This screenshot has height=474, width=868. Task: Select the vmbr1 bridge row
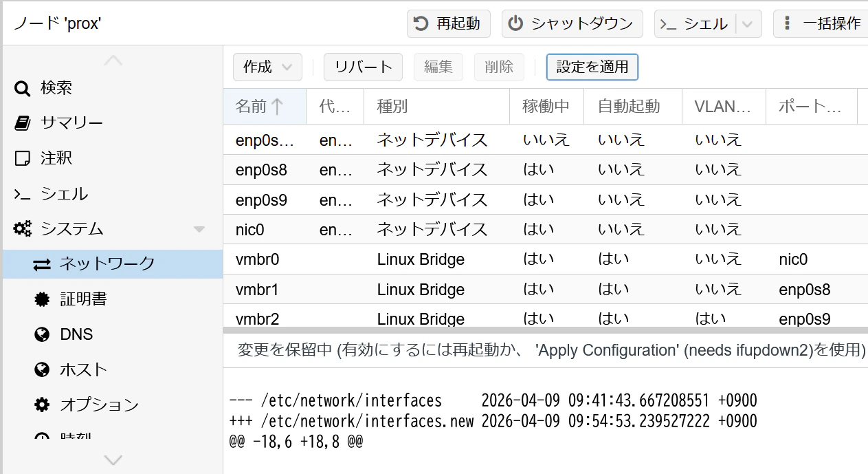click(x=546, y=289)
